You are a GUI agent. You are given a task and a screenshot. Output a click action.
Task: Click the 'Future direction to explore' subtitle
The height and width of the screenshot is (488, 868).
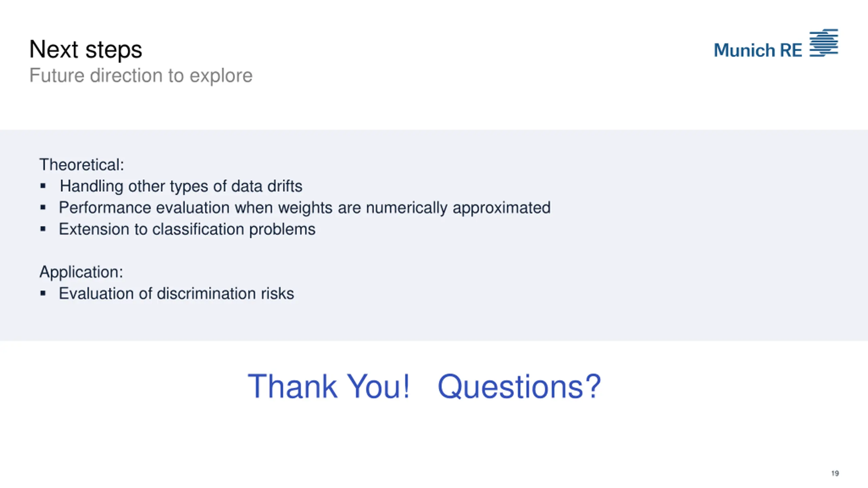pos(141,75)
